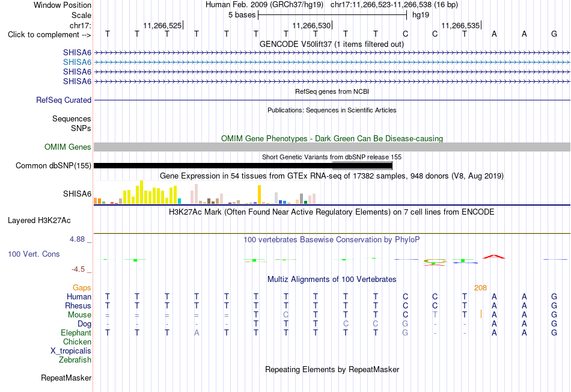571x392 pixels.
Task: Click the GENCODE V50lift37 track title
Action: pyautogui.click(x=331, y=44)
